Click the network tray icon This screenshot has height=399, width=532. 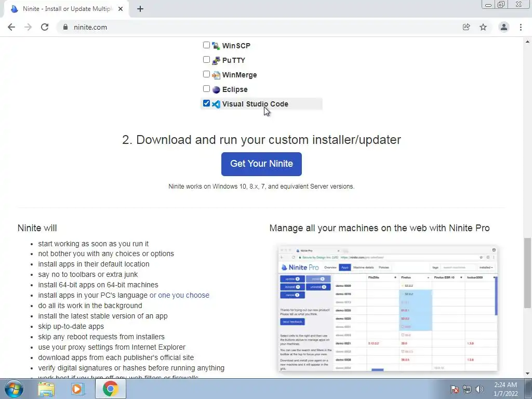[x=467, y=389]
